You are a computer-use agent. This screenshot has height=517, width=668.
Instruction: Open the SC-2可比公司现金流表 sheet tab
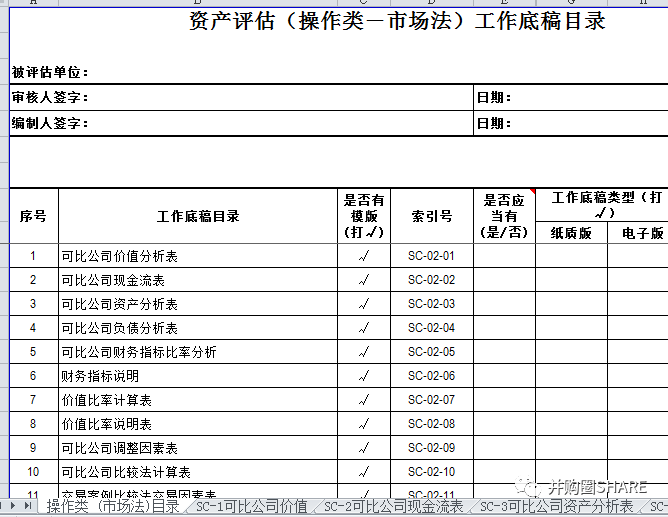click(x=393, y=507)
